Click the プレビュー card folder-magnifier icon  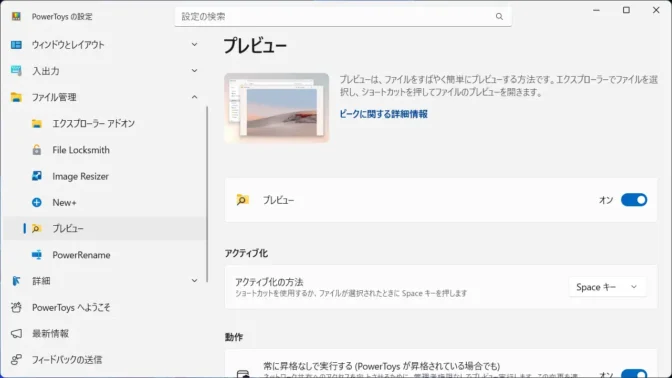(x=243, y=200)
